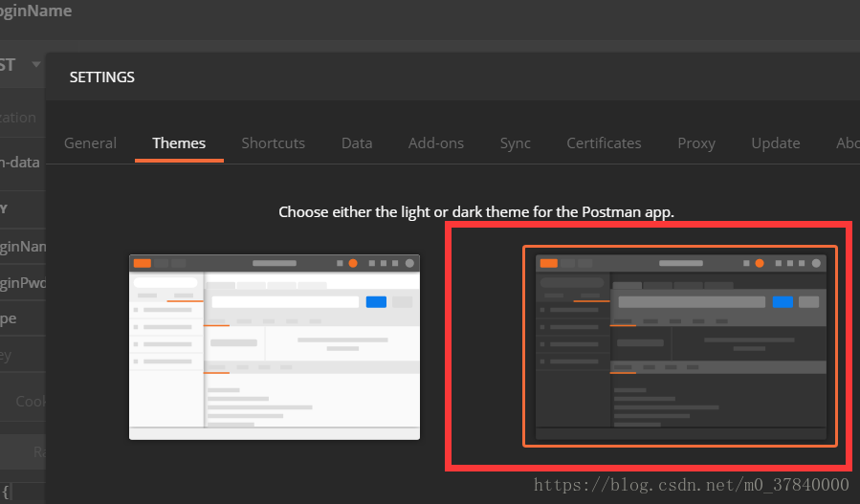The width and height of the screenshot is (860, 504).
Task: Open the request method dropdown arrow
Action: click(36, 64)
